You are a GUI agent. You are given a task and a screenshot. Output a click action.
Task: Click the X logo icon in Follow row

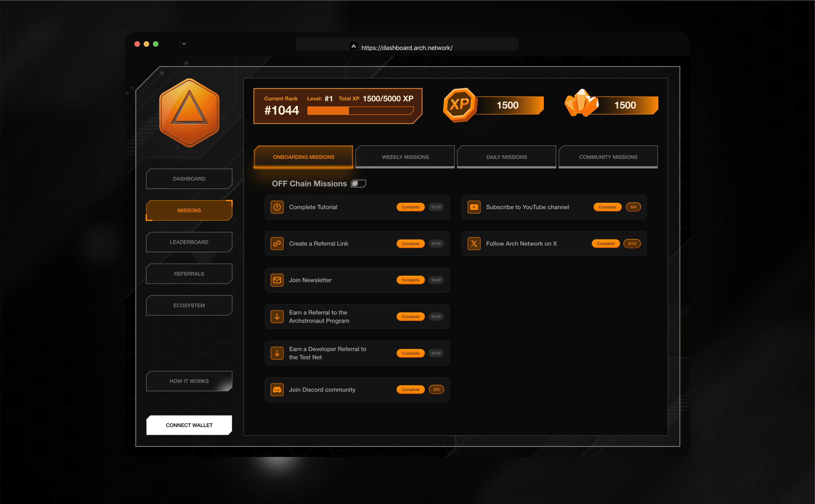point(474,244)
